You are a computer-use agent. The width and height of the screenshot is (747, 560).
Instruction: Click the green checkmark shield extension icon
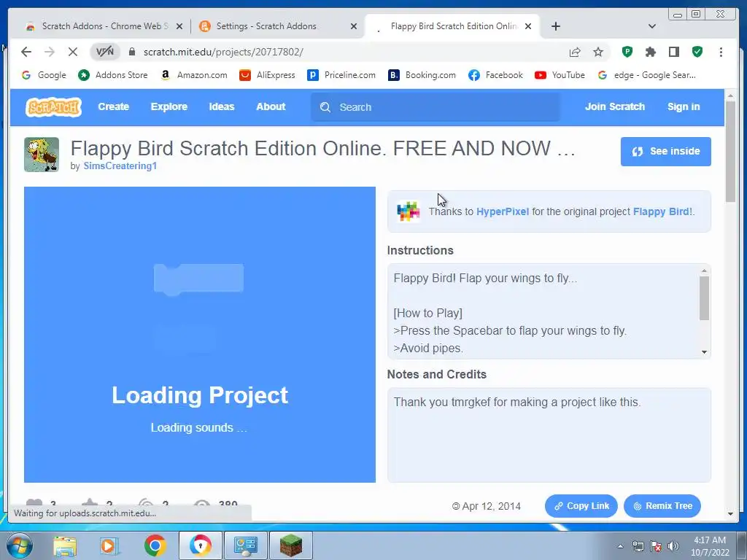click(697, 52)
